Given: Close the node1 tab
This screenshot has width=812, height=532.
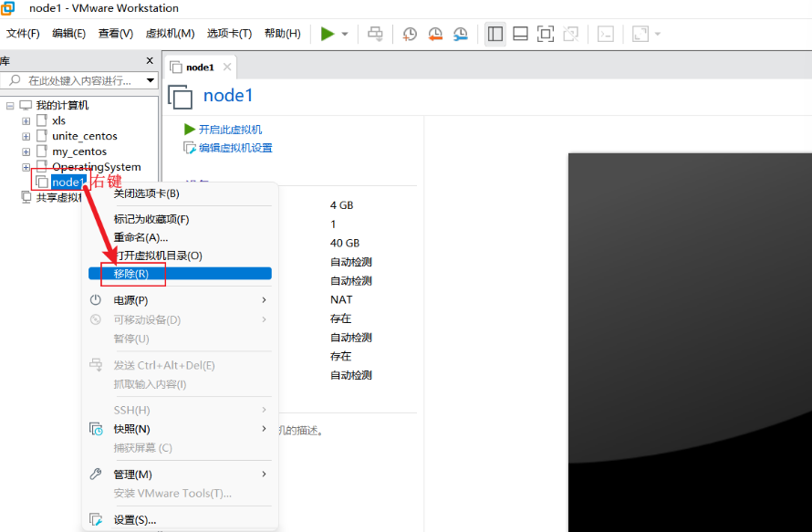Looking at the screenshot, I should (x=227, y=67).
